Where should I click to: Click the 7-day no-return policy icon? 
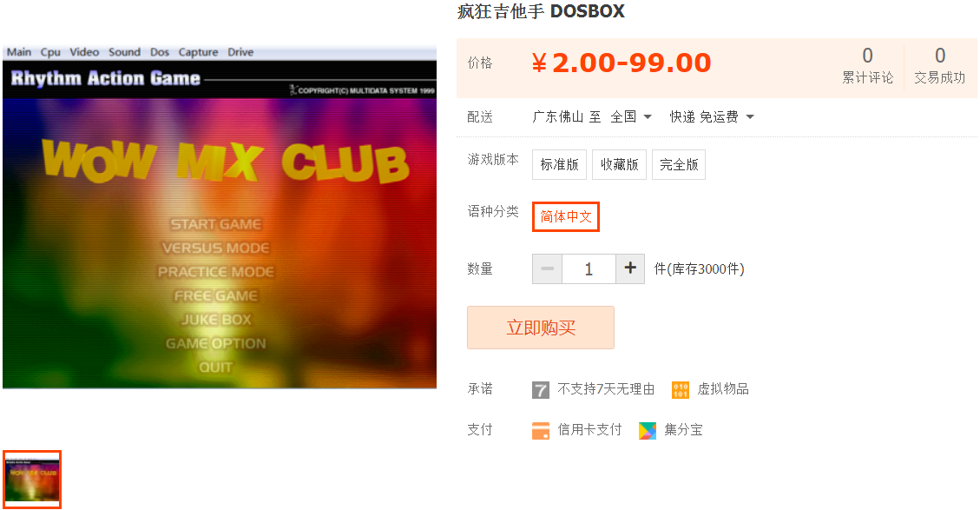tap(541, 390)
